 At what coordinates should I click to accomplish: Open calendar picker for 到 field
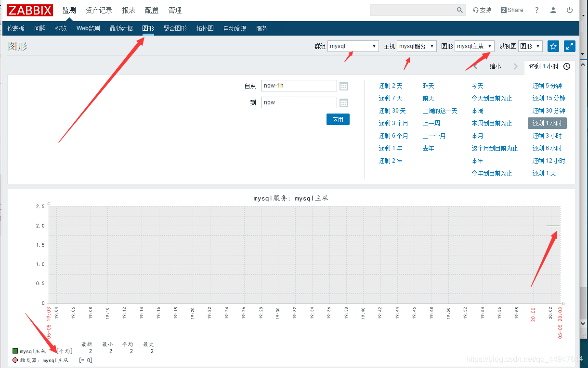344,102
